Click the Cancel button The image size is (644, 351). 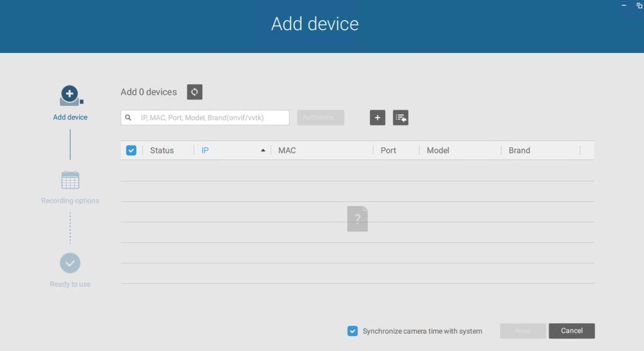(572, 331)
